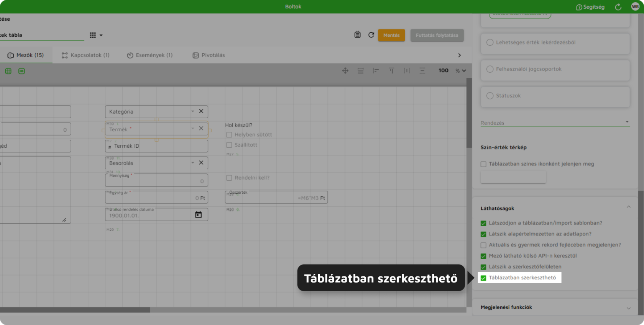Toggle Táblázatban színes ikonként jelenjen meg
Viewport: 644px width, 325px height.
click(x=483, y=164)
